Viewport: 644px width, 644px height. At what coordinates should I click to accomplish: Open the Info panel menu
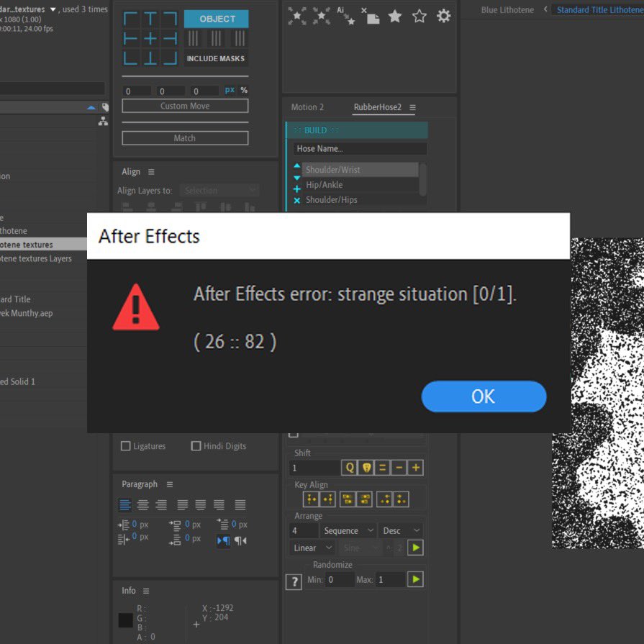[x=146, y=591]
